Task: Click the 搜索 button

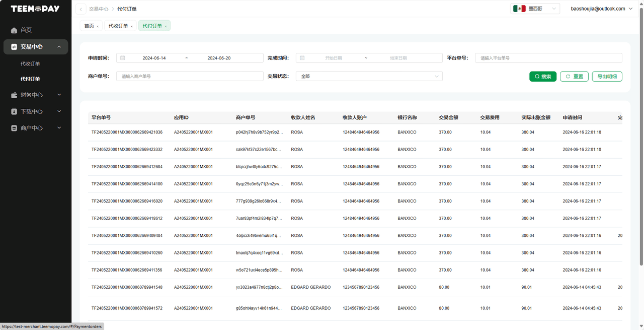Action: pyautogui.click(x=543, y=77)
